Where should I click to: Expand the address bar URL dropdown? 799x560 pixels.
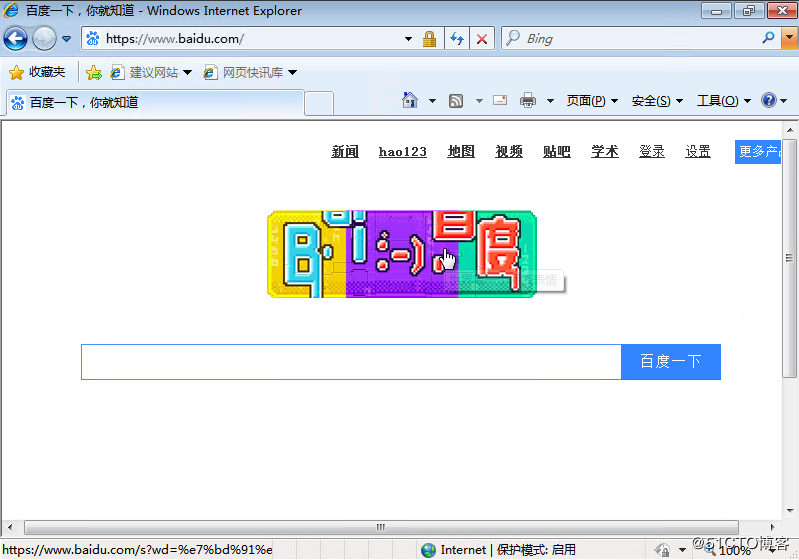408,39
